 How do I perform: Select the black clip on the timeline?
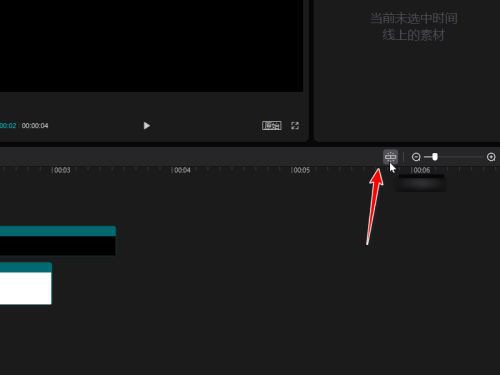(58, 241)
